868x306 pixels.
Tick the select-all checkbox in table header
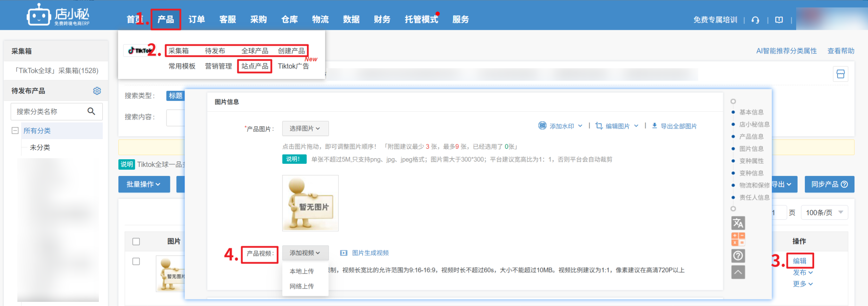[136, 241]
